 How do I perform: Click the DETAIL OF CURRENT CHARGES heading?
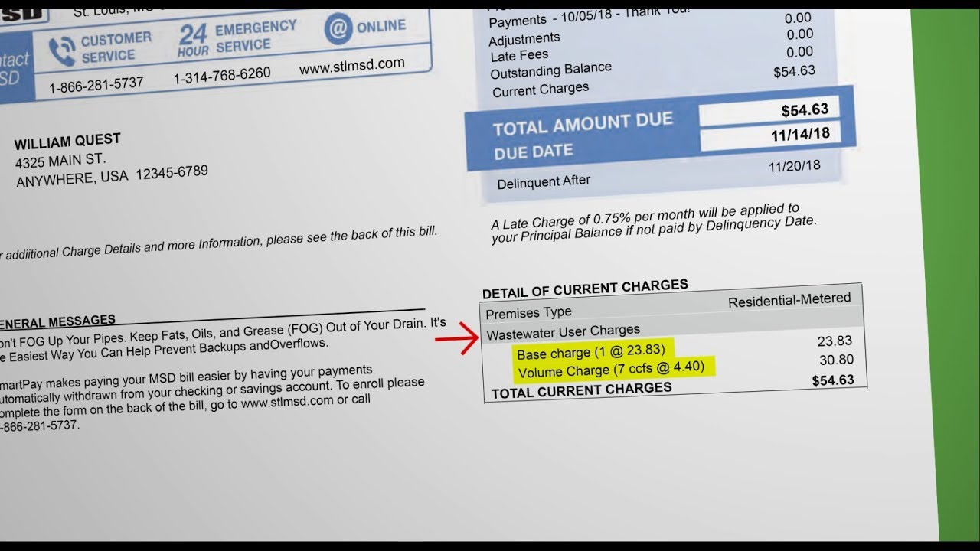click(585, 289)
